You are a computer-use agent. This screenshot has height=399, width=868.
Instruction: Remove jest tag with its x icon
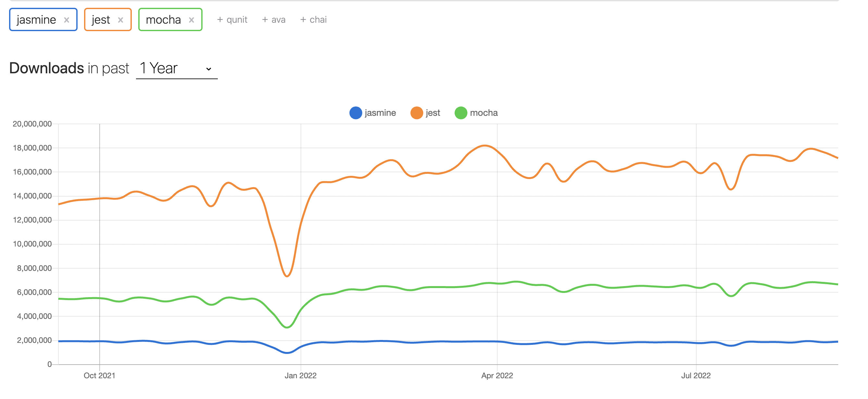(x=120, y=20)
